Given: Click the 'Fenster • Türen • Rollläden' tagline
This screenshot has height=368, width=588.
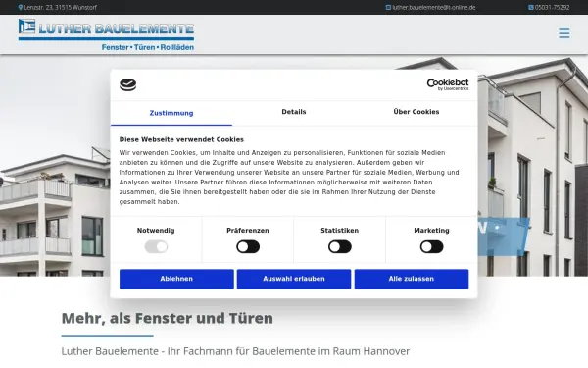Looking at the screenshot, I should pyautogui.click(x=148, y=47).
